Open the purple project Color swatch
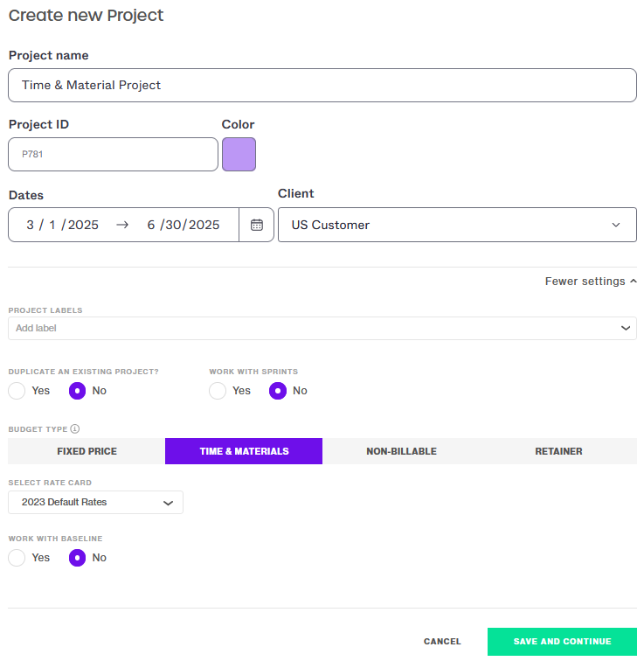Viewport: 644px width, 661px height. coord(239,154)
